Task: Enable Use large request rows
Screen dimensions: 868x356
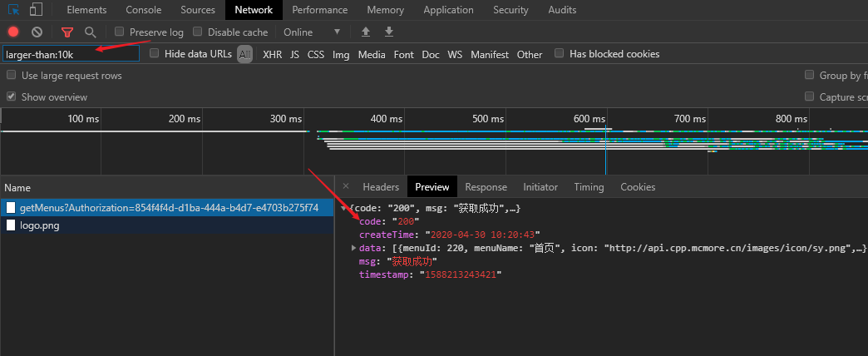Action: 11,75
